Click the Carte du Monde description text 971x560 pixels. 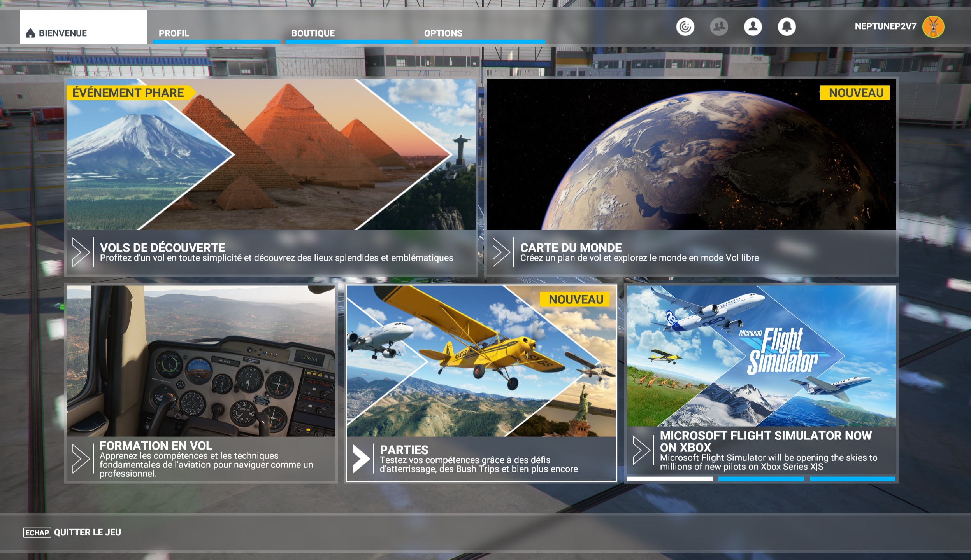tap(639, 258)
